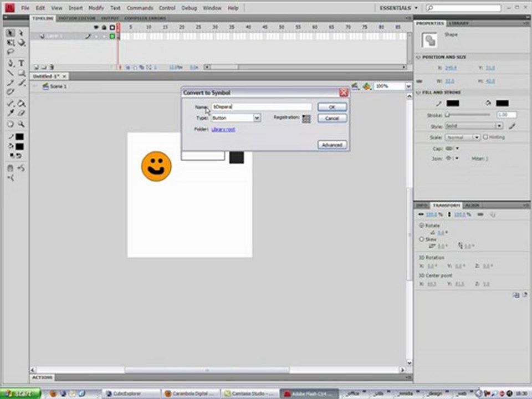Click the fill color swatch in Properties
Image resolution: width=532 pixels, height=399 pixels.
tap(502, 103)
